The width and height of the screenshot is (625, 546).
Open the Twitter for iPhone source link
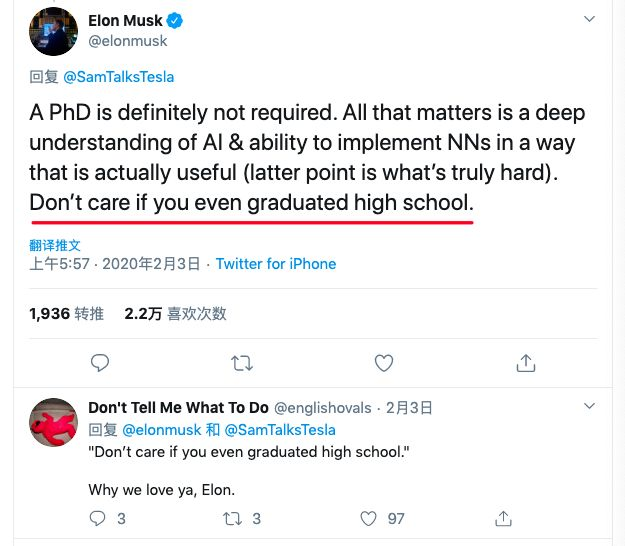click(276, 264)
